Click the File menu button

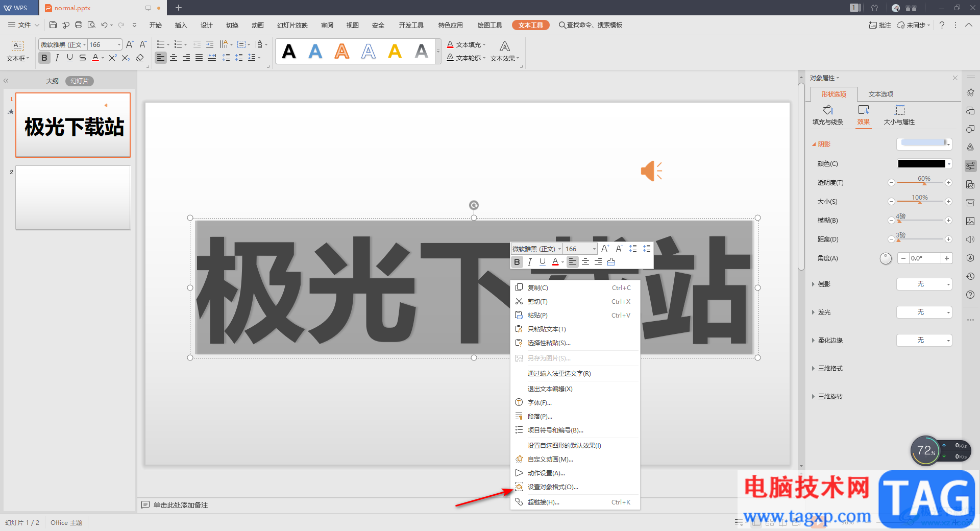[23, 25]
